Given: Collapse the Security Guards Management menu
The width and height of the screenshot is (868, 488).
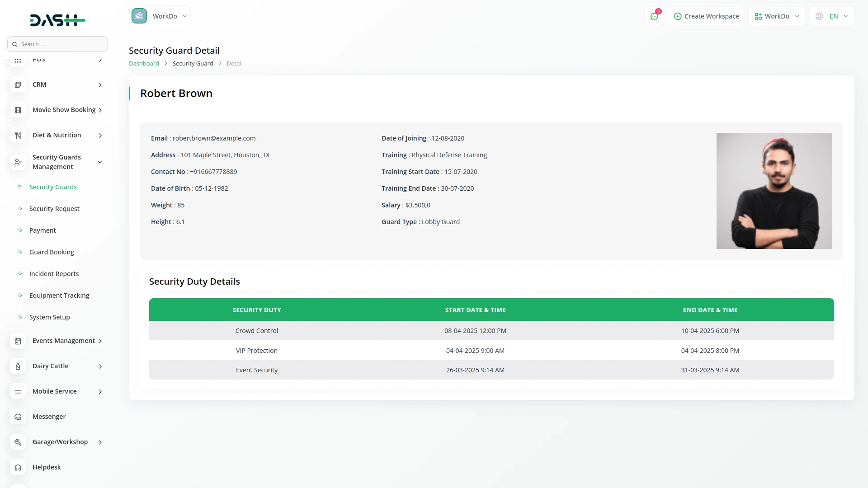Looking at the screenshot, I should tap(100, 162).
